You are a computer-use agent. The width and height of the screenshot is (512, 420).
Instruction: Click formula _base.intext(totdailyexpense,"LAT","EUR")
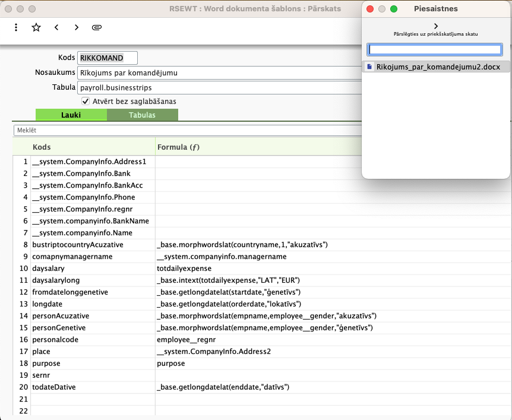pos(228,280)
